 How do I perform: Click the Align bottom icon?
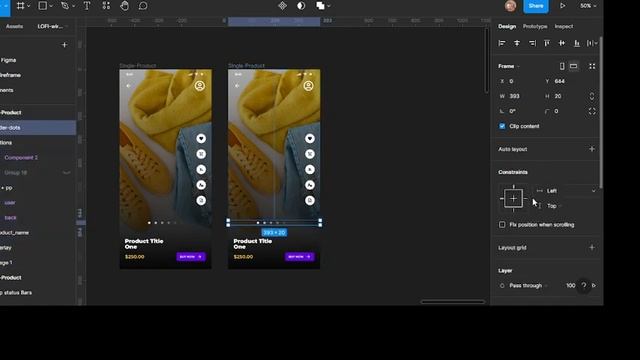[576, 43]
